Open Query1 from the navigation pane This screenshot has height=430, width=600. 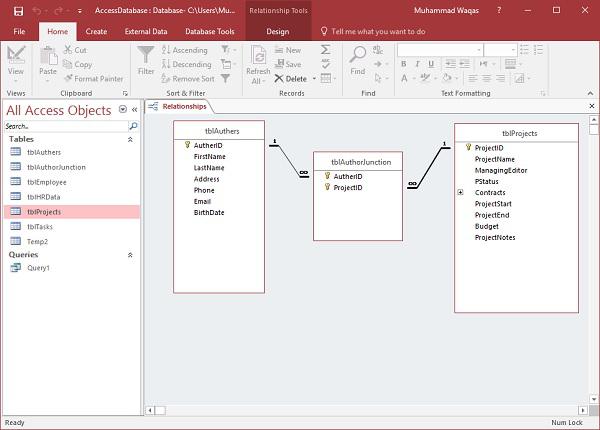pos(38,268)
